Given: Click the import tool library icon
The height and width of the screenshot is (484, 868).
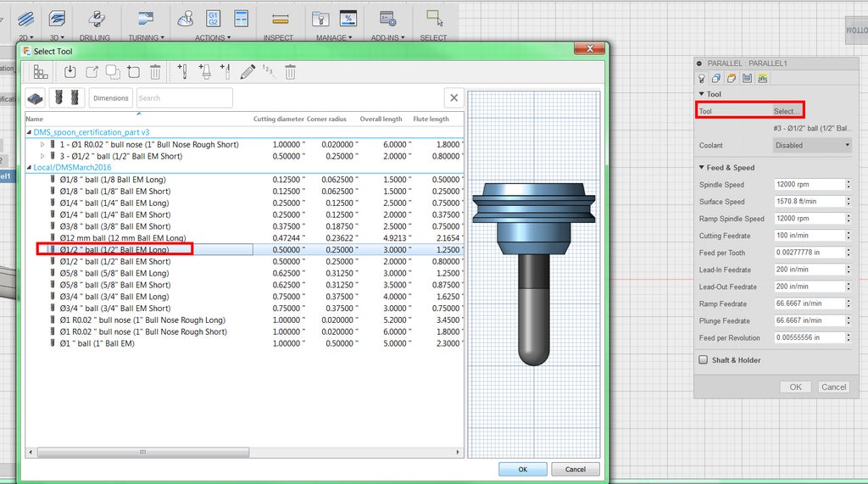Looking at the screenshot, I should pyautogui.click(x=70, y=72).
